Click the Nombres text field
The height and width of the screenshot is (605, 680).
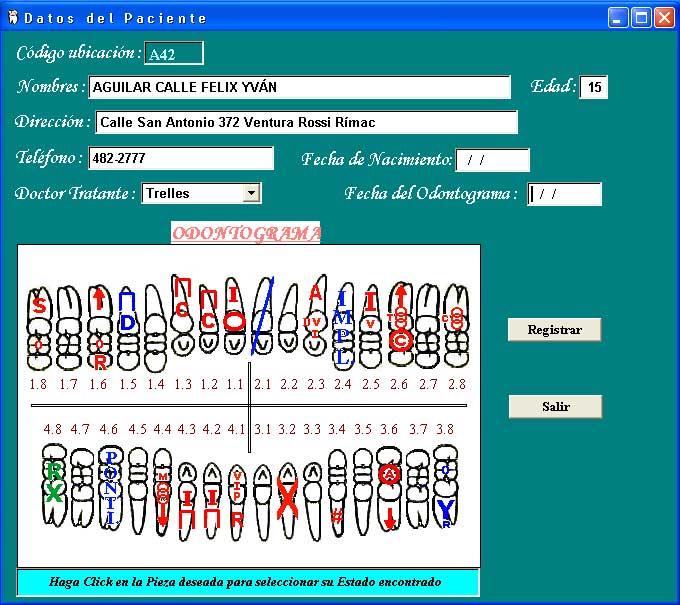click(299, 87)
